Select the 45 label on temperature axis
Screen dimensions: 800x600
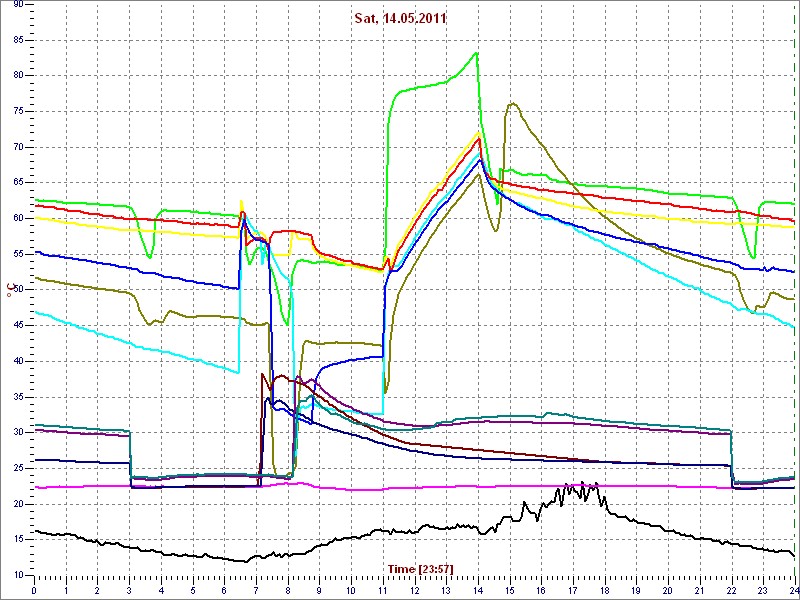pos(16,326)
